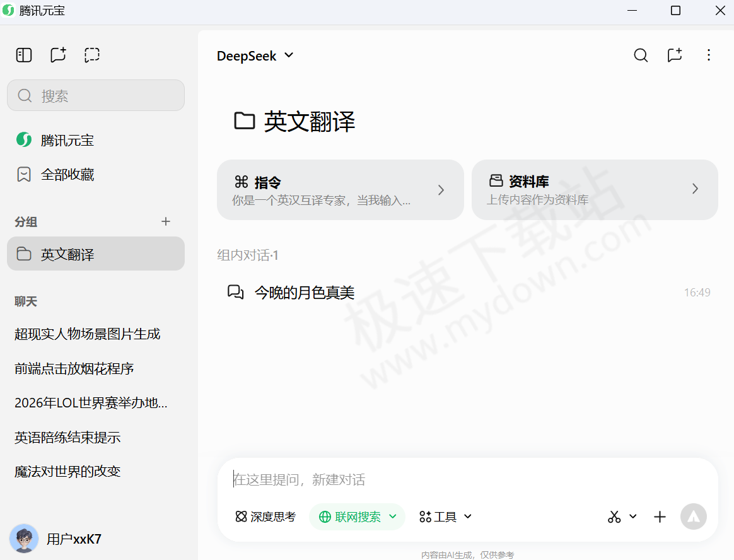Toggle 联网搜索 web search
The width and height of the screenshot is (734, 560).
coord(357,517)
